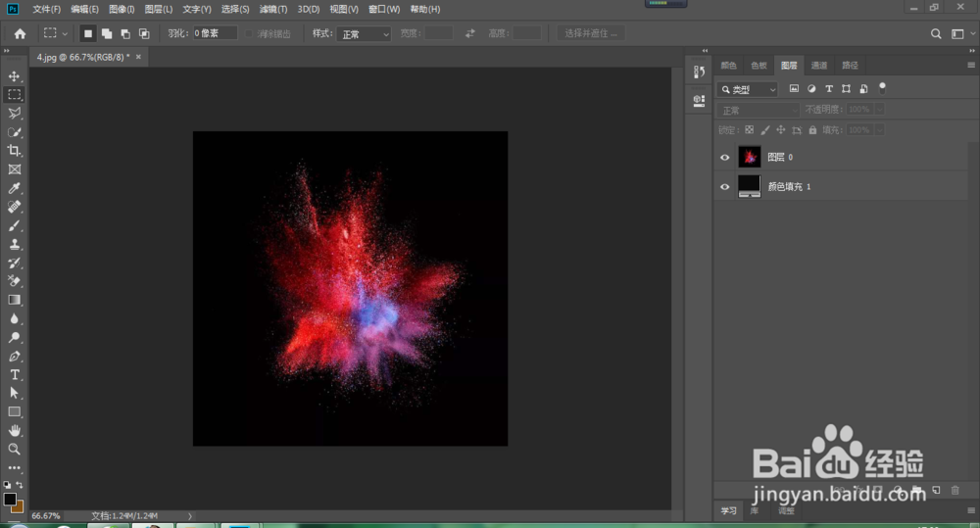The image size is (980, 528).
Task: Click the 羽化 feather input field
Action: (x=215, y=33)
